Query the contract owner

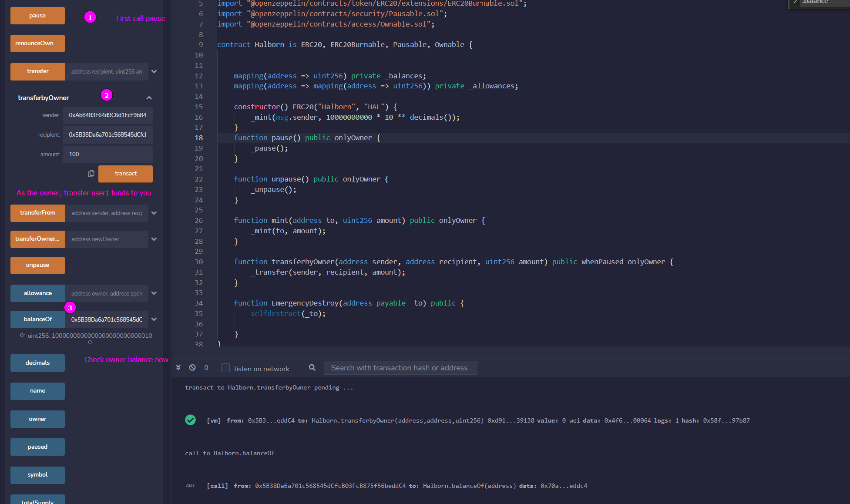tap(37, 419)
